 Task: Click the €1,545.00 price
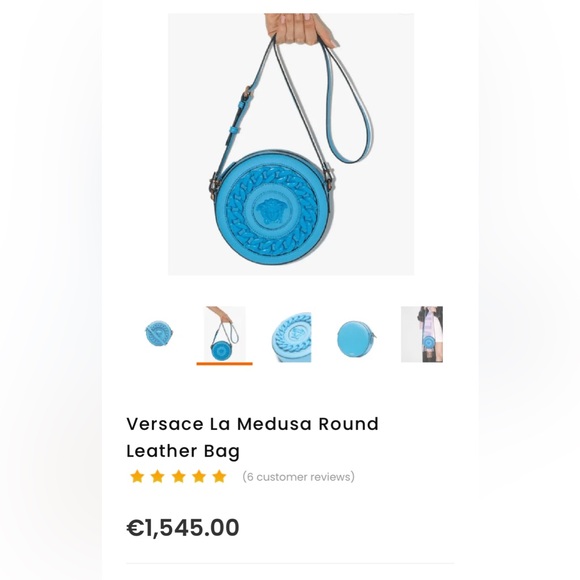click(183, 527)
